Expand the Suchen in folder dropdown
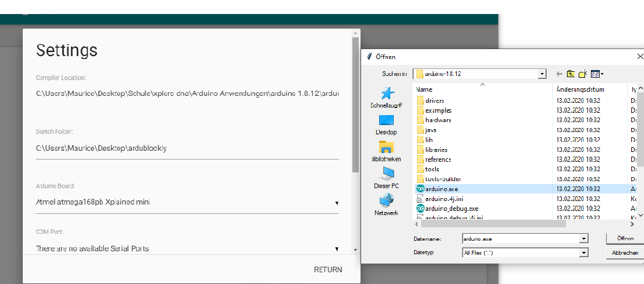The height and width of the screenshot is (284, 644). point(542,74)
